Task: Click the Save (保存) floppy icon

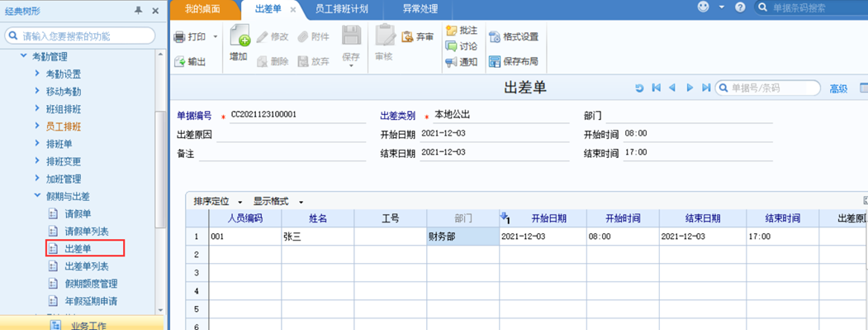Action: (351, 36)
